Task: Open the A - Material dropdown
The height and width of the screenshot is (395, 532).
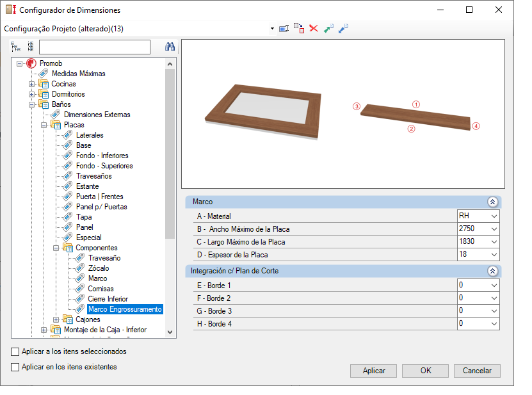Action: [494, 216]
